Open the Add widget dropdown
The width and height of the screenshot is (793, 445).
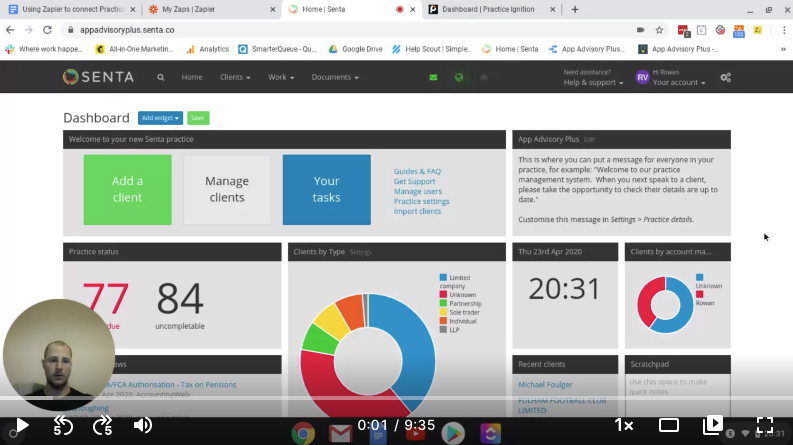[160, 118]
